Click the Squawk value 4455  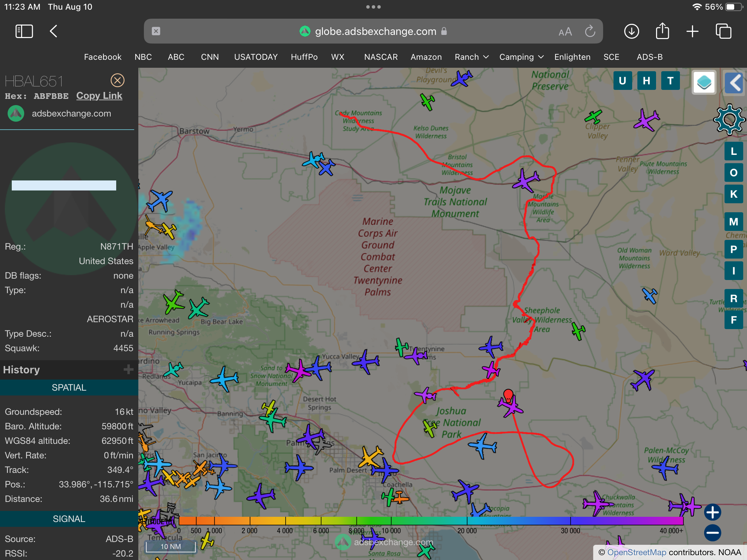click(123, 348)
